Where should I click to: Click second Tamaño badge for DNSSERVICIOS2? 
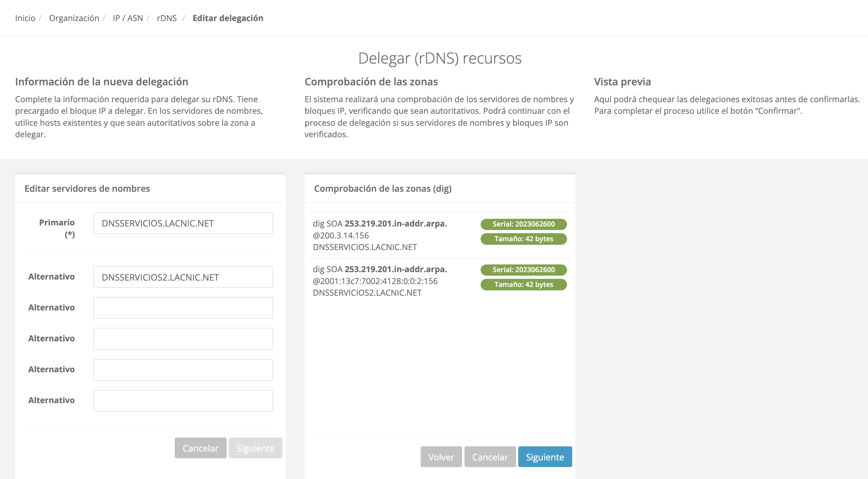(x=523, y=284)
